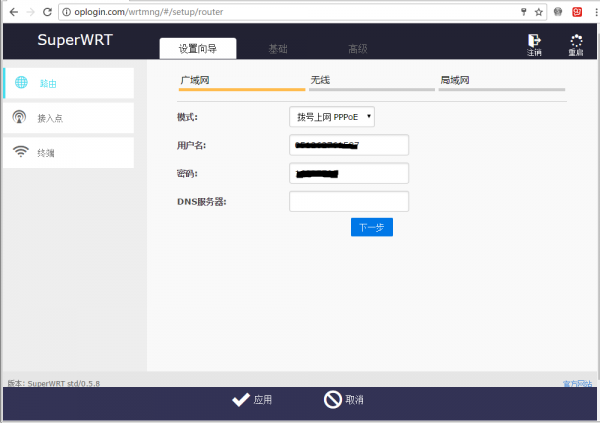Click the browser address bar URL
600x423 pixels.
coord(149,12)
